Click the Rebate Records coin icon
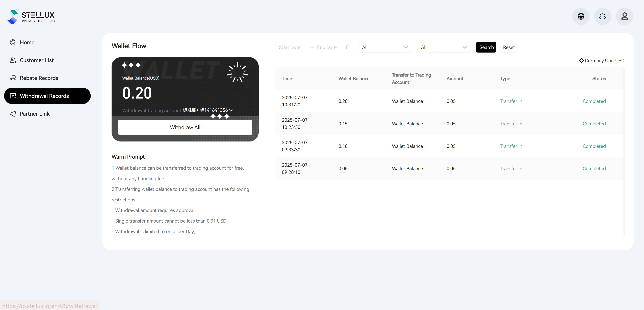This screenshot has width=644, height=310. coord(13,78)
